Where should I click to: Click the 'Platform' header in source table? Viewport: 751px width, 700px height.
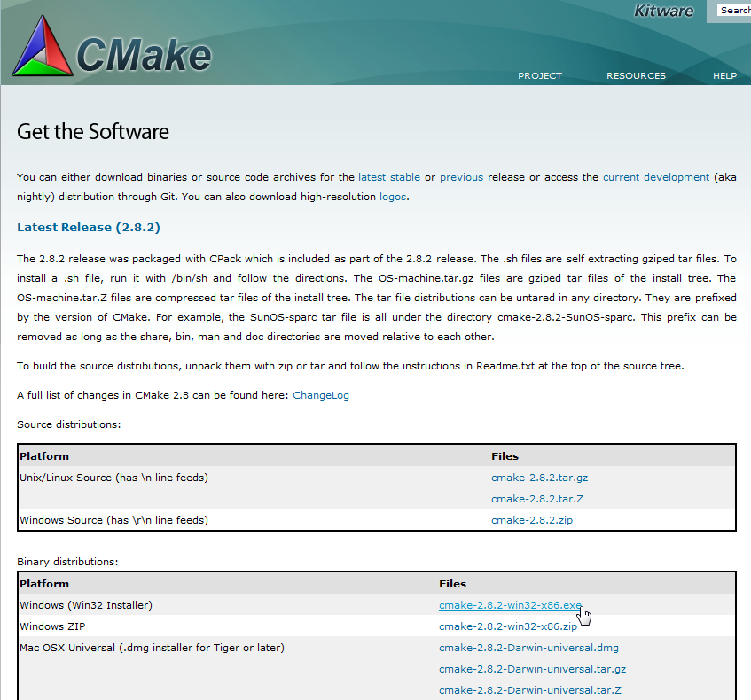point(44,456)
